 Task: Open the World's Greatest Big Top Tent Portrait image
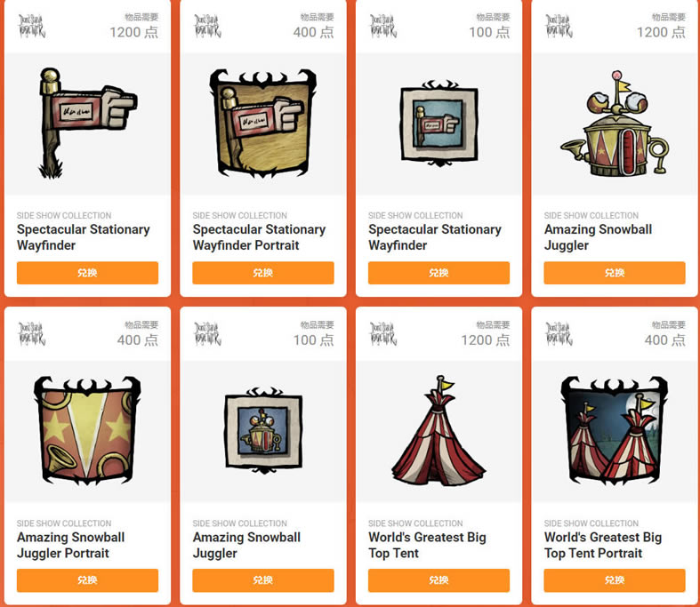point(615,431)
